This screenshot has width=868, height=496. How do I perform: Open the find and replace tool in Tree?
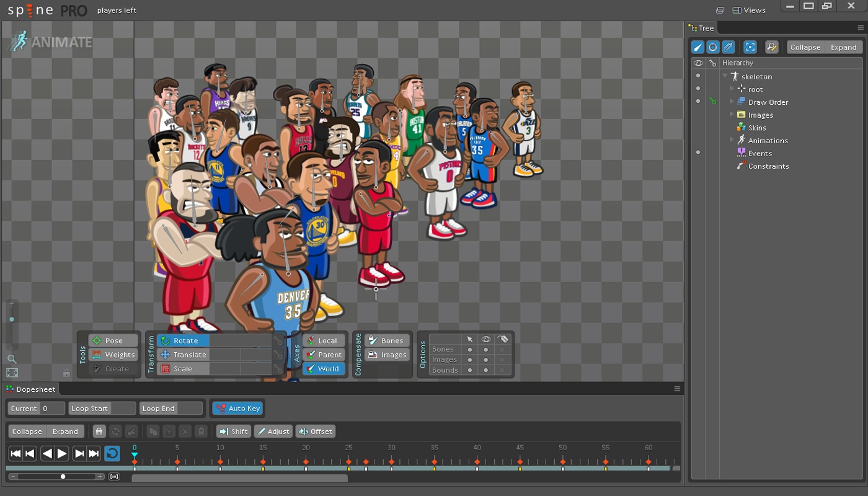coord(771,47)
